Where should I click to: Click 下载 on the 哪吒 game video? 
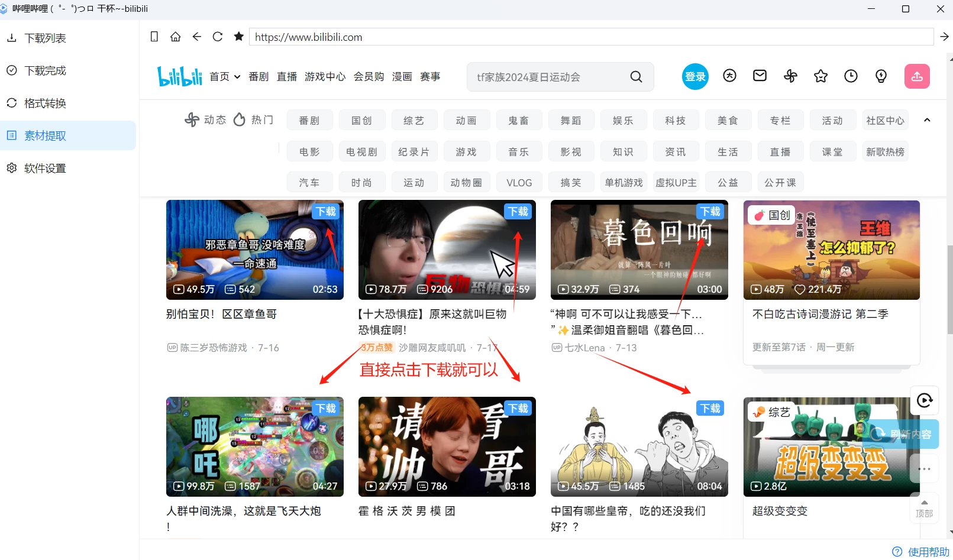click(326, 408)
